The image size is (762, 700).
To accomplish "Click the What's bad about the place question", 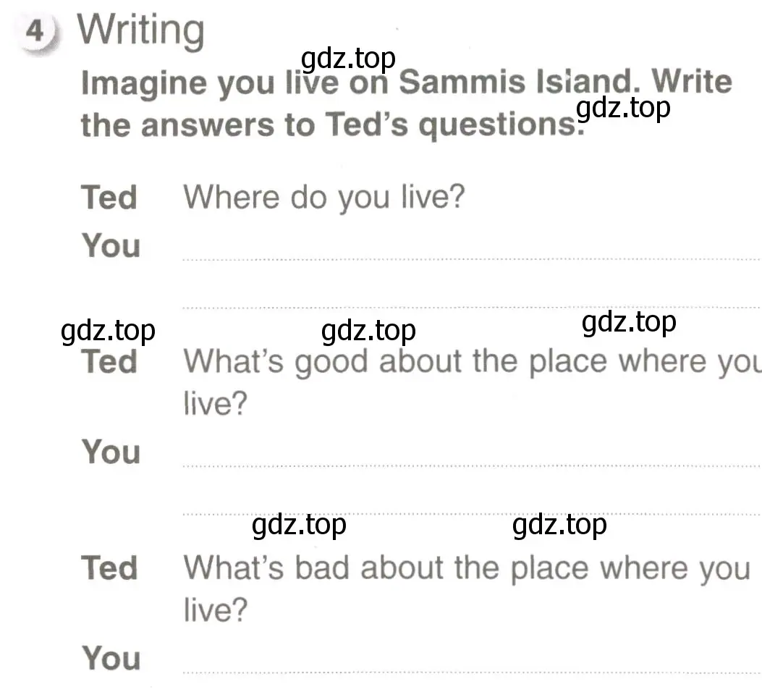I will 467,589.
